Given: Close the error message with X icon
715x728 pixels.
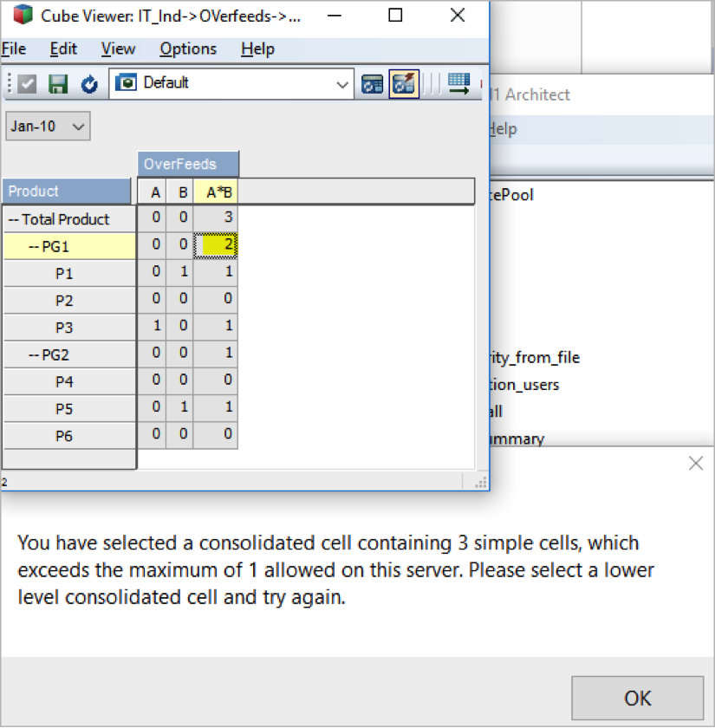Looking at the screenshot, I should tap(695, 464).
